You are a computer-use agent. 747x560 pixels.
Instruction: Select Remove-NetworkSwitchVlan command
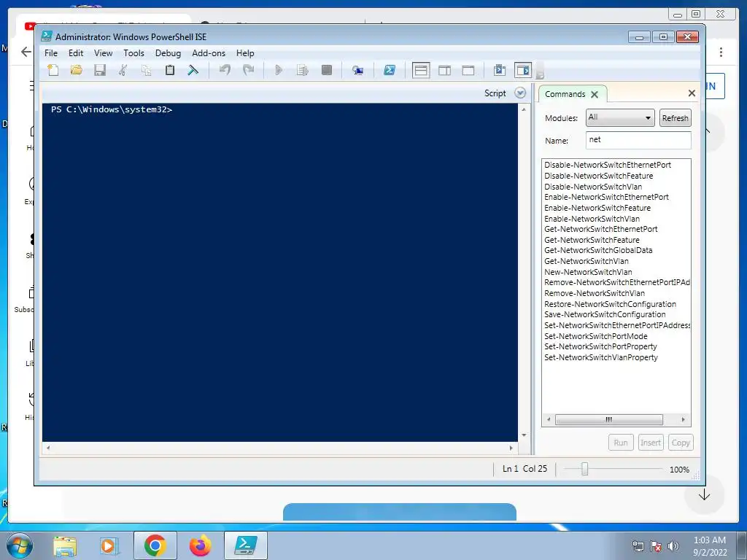pyautogui.click(x=595, y=293)
